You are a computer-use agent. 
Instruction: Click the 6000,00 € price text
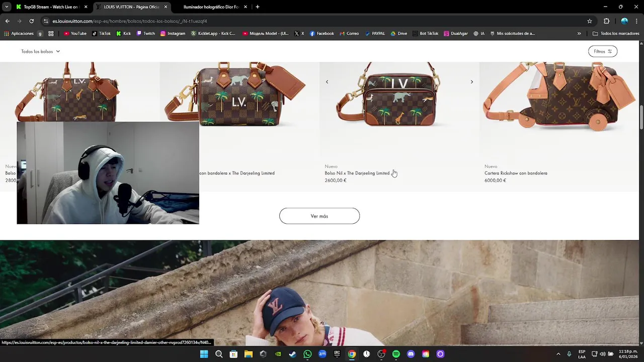(x=495, y=180)
